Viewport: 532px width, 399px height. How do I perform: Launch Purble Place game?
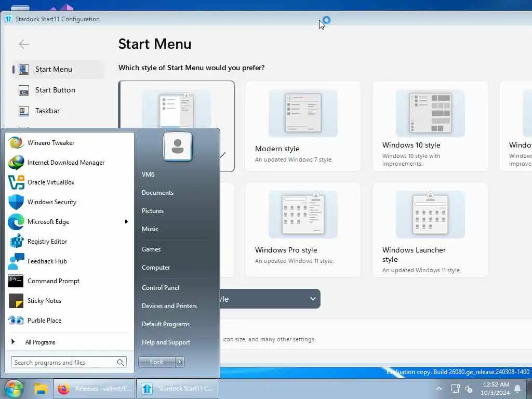pos(69,320)
